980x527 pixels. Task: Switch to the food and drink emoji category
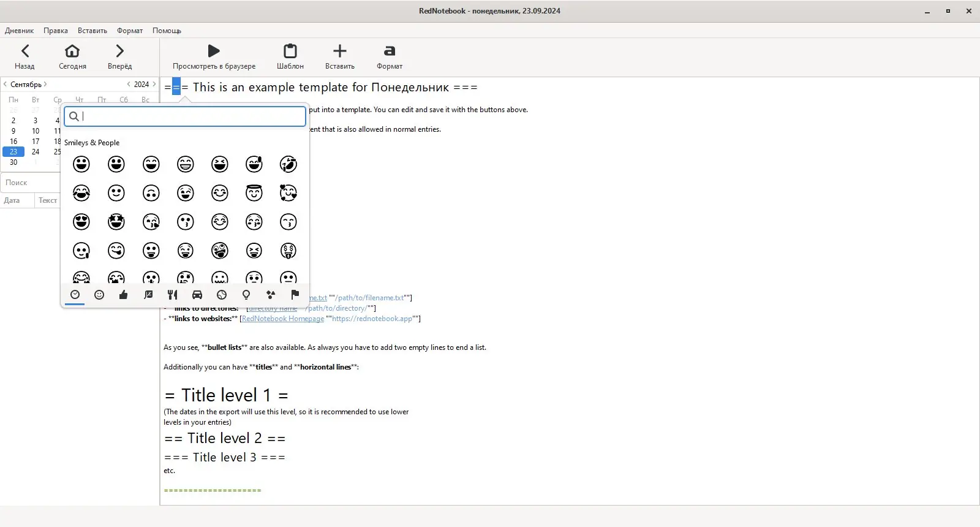(x=173, y=295)
